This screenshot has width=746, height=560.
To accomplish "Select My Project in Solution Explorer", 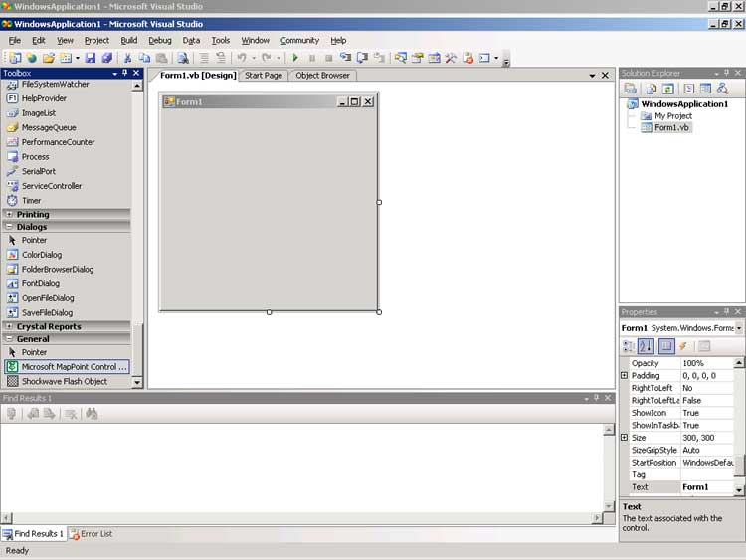I will (672, 116).
